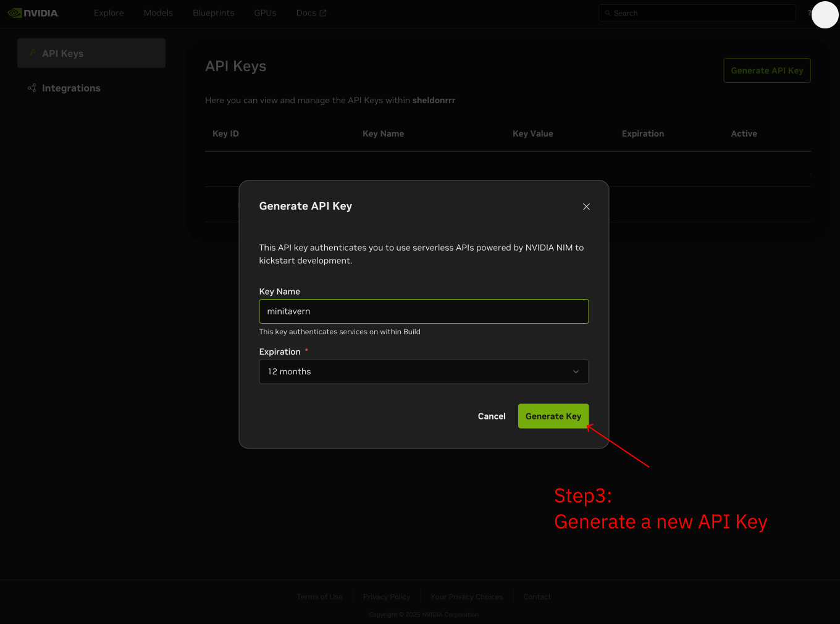840x624 pixels.
Task: Go to Blueprints page
Action: coord(214,13)
